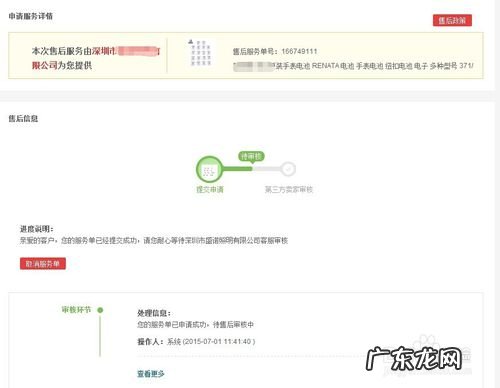Image resolution: width=500 pixels, height=388 pixels.
Task: Click the product title mentioning RENATA电池
Action: pyautogui.click(x=353, y=66)
